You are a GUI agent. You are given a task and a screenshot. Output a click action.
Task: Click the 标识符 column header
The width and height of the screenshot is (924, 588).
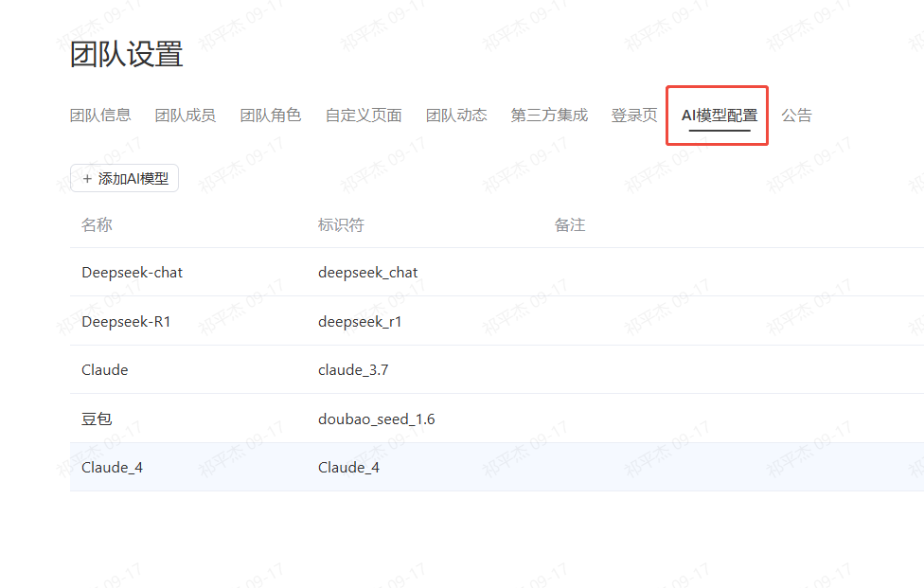point(341,225)
